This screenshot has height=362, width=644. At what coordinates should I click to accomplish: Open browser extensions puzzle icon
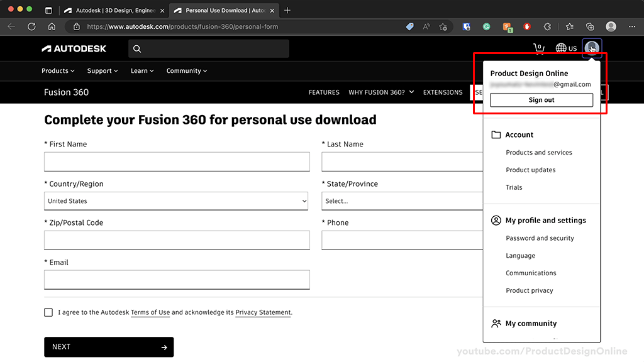tap(547, 26)
